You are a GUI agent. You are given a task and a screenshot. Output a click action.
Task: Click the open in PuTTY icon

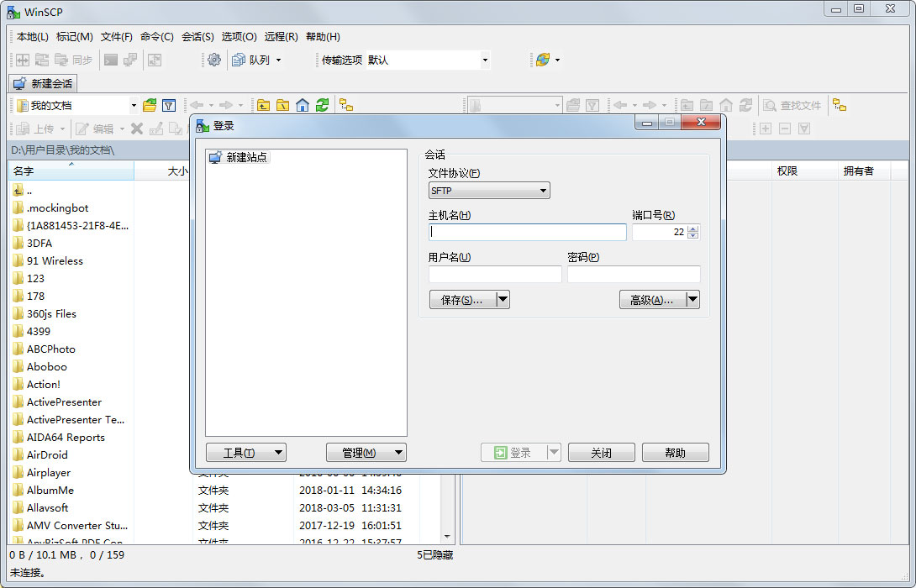pyautogui.click(x=129, y=60)
